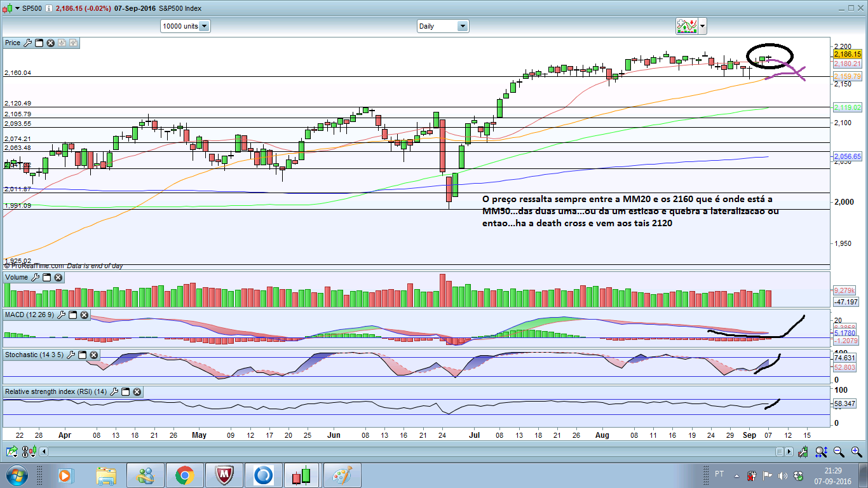Click the SP500 ticker name in title bar
Image resolution: width=868 pixels, height=488 pixels.
pyautogui.click(x=33, y=8)
